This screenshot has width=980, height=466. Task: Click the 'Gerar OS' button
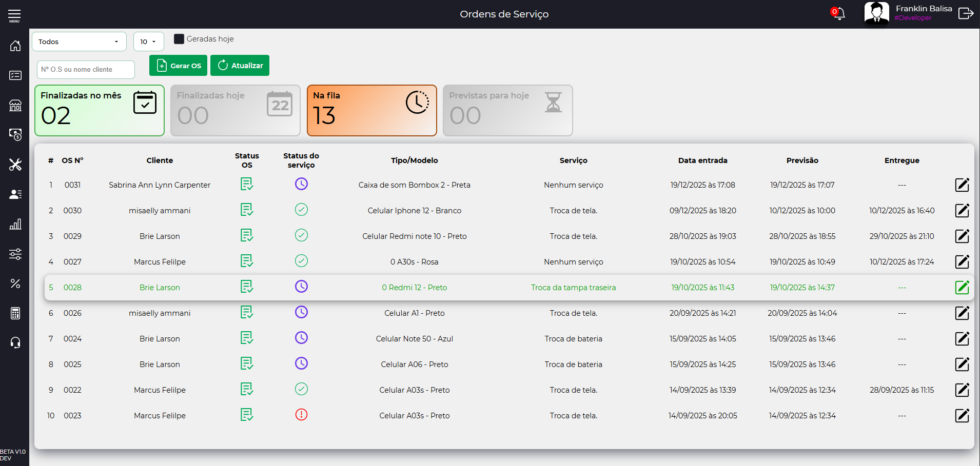178,66
